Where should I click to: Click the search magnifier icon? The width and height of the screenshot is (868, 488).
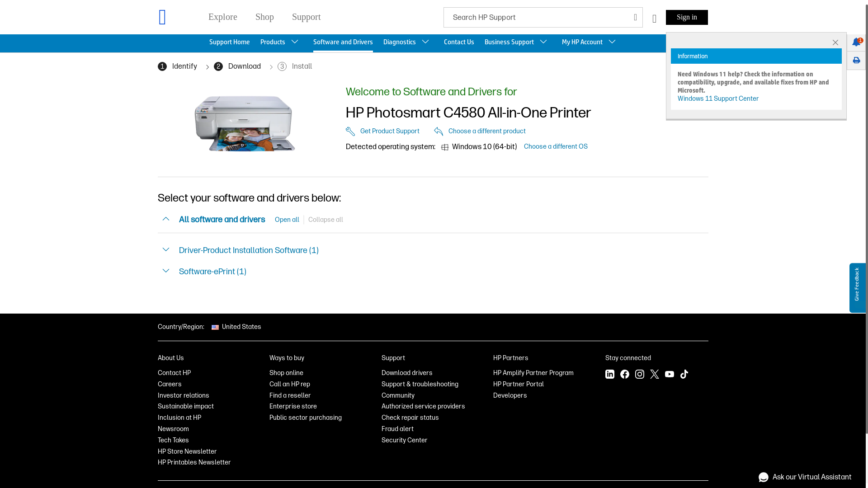(x=635, y=17)
